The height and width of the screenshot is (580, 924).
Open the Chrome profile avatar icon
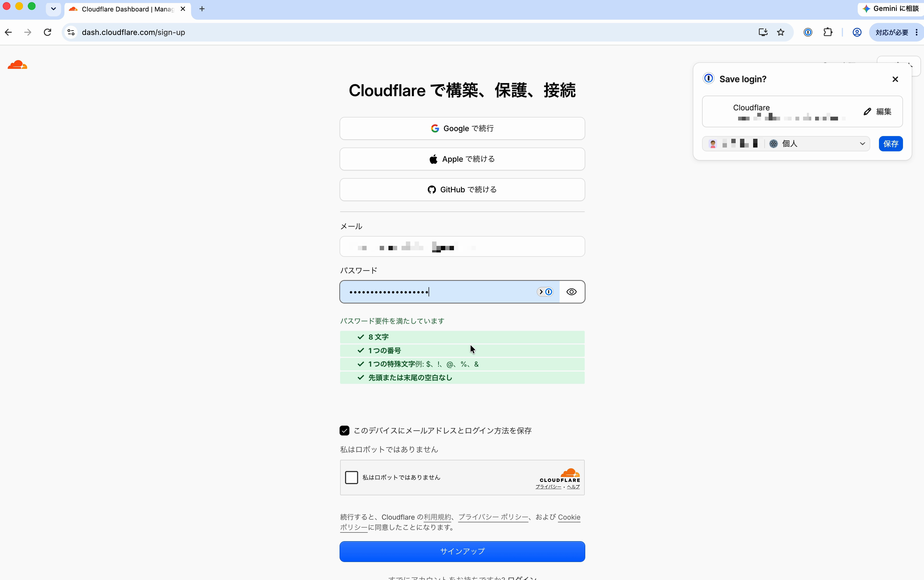click(857, 32)
